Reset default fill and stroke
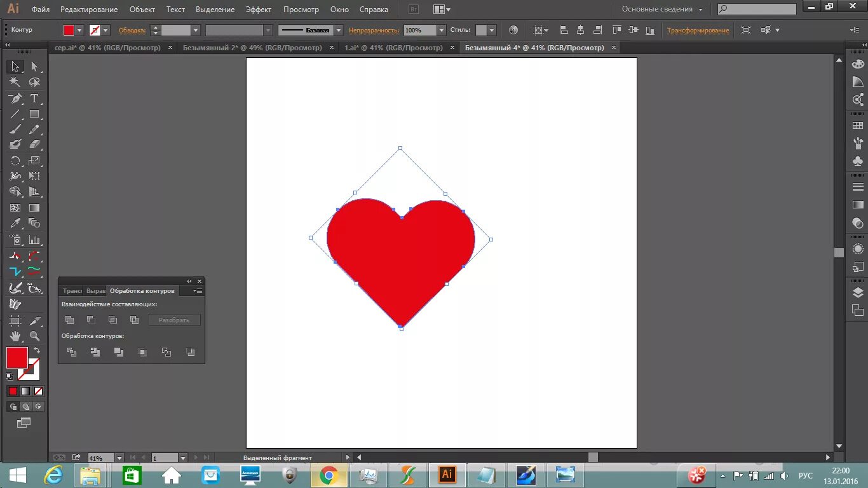Image resolution: width=868 pixels, height=488 pixels. click(x=10, y=377)
